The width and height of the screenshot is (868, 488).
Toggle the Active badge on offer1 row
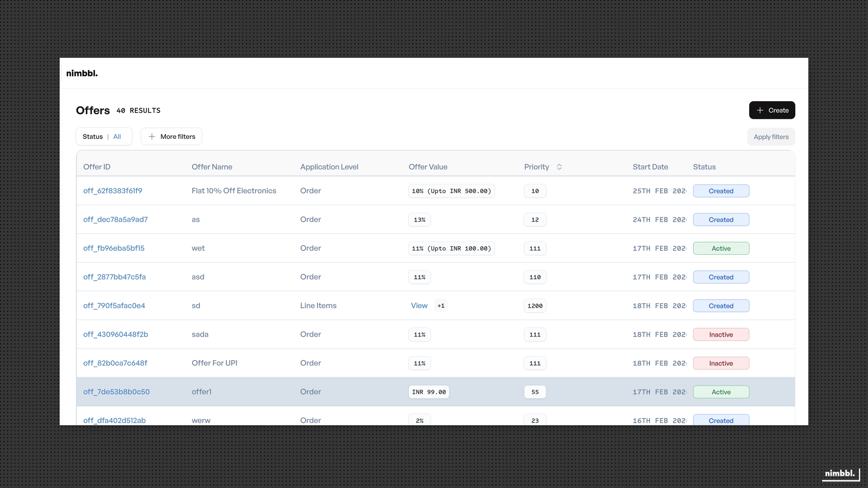(x=721, y=392)
